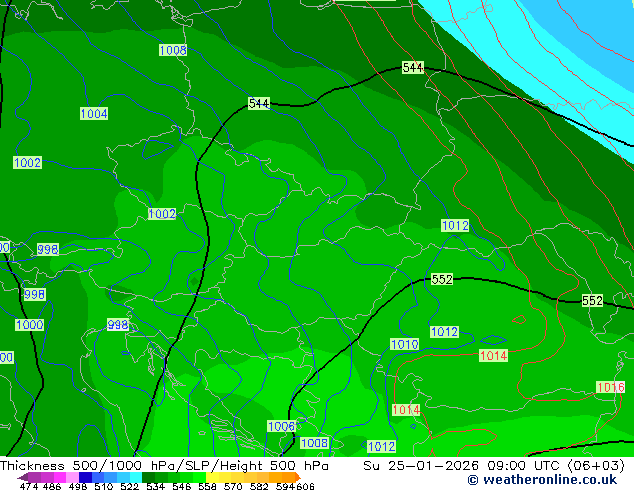Pick the yellow legend swatch above 558
This screenshot has width=634, height=490.
point(212,477)
